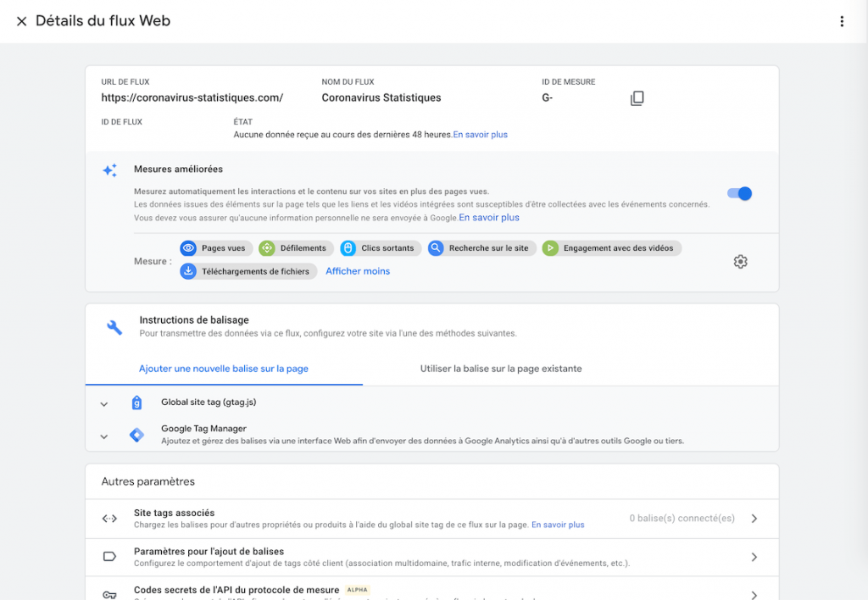
Task: Click the Codes secrets de l'API du protocole de mesure title
Action: pyautogui.click(x=236, y=590)
